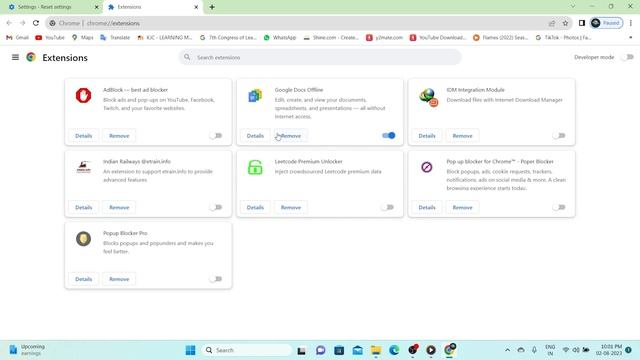Open Details for Leetcode Premium Unlocker
This screenshot has height=360, width=640.
click(x=255, y=207)
